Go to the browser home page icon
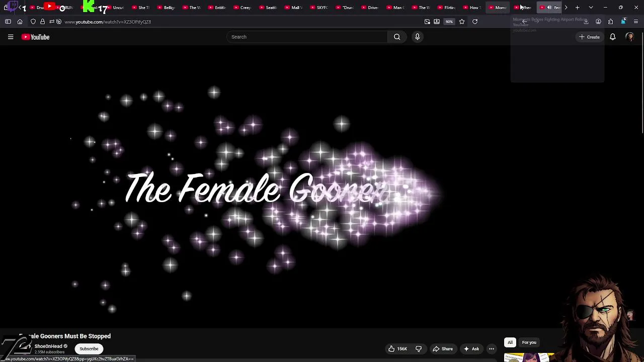This screenshot has width=644, height=362. (x=20, y=22)
